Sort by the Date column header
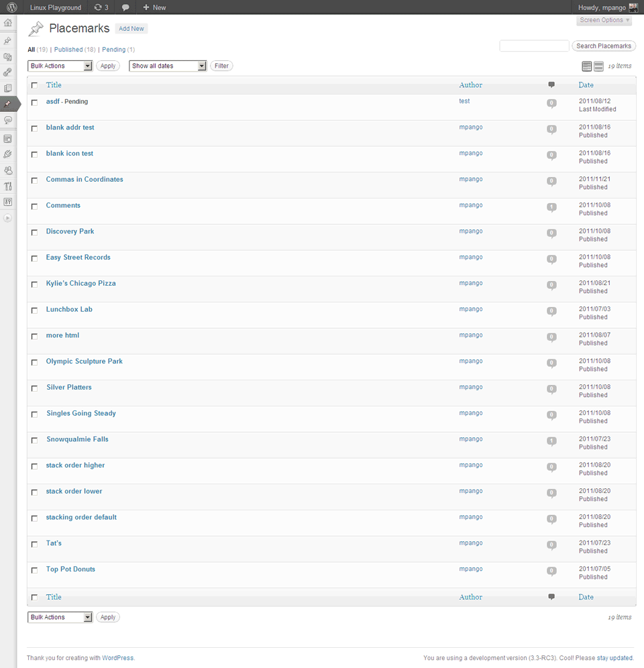The height and width of the screenshot is (668, 644). click(x=586, y=85)
